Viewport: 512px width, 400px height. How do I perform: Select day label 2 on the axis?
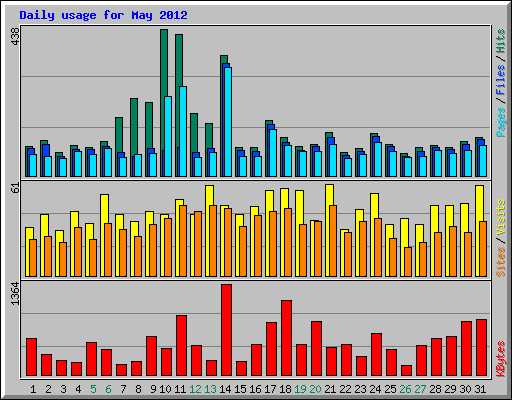coord(48,389)
